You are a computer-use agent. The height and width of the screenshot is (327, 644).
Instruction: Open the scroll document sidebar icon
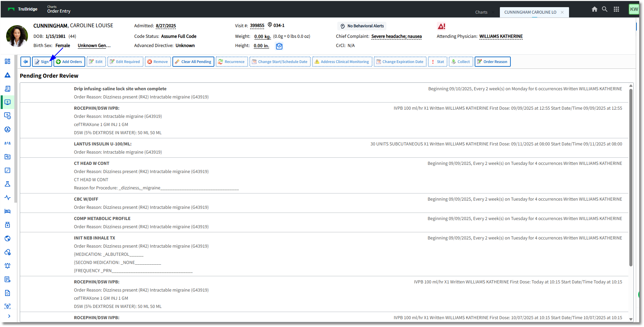[7, 89]
